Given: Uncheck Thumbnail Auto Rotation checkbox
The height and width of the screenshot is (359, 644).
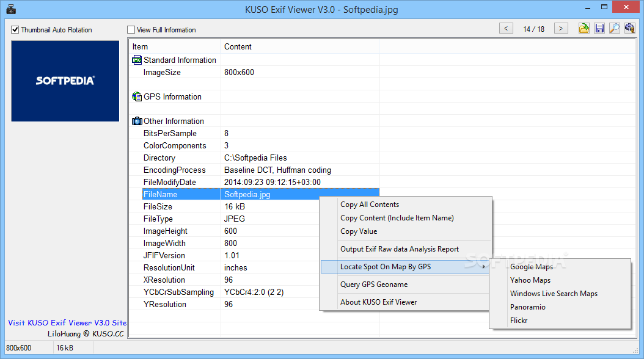Looking at the screenshot, I should pos(15,29).
